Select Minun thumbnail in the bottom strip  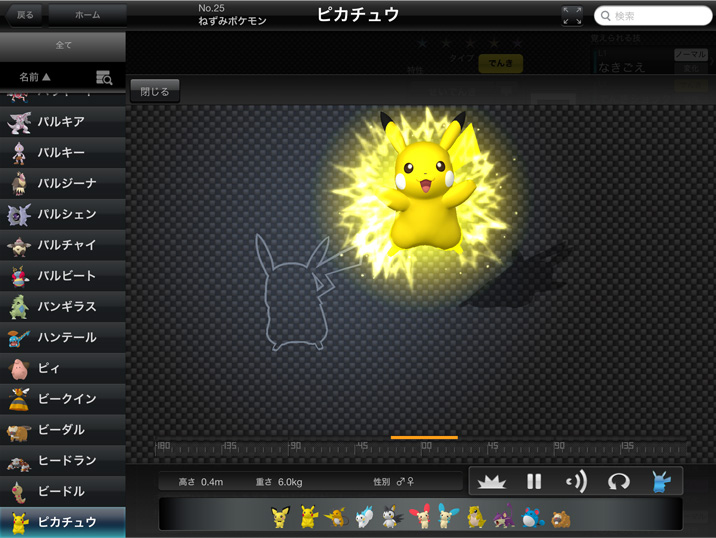coord(448,517)
